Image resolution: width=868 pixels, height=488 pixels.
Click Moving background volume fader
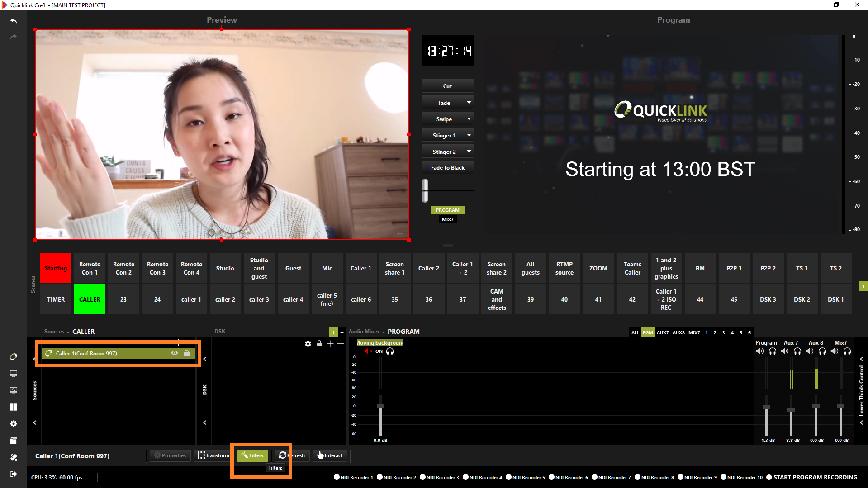[x=380, y=406]
